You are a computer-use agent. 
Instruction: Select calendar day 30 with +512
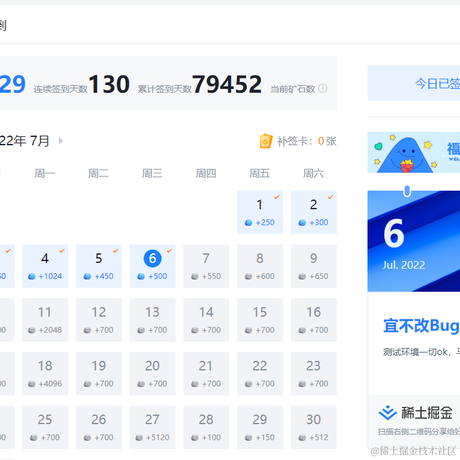[314, 427]
